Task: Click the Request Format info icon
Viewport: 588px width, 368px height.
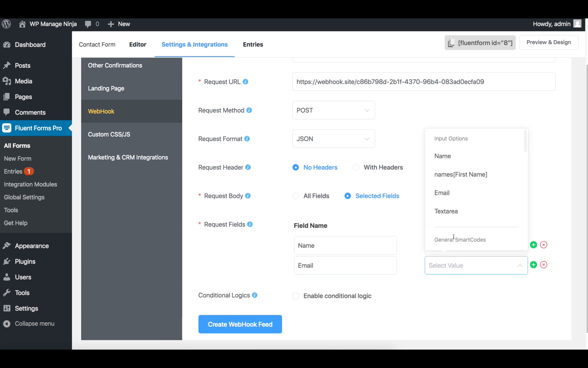Action: point(247,139)
